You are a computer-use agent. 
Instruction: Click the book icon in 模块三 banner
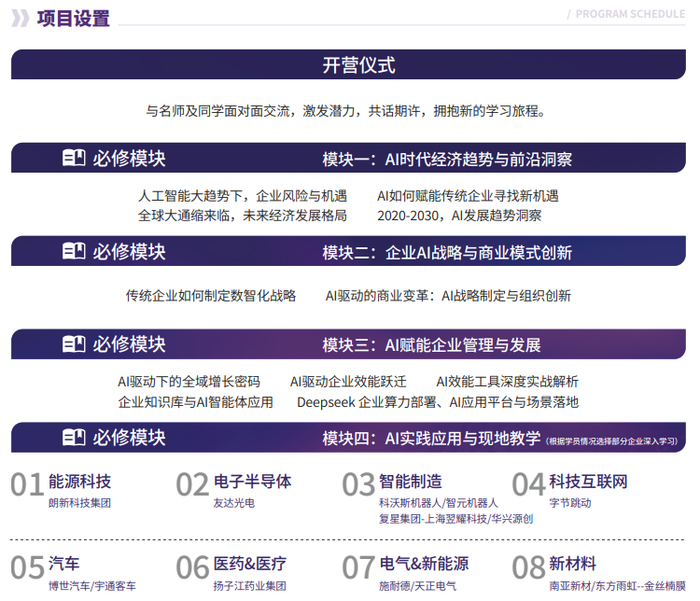[x=74, y=343]
